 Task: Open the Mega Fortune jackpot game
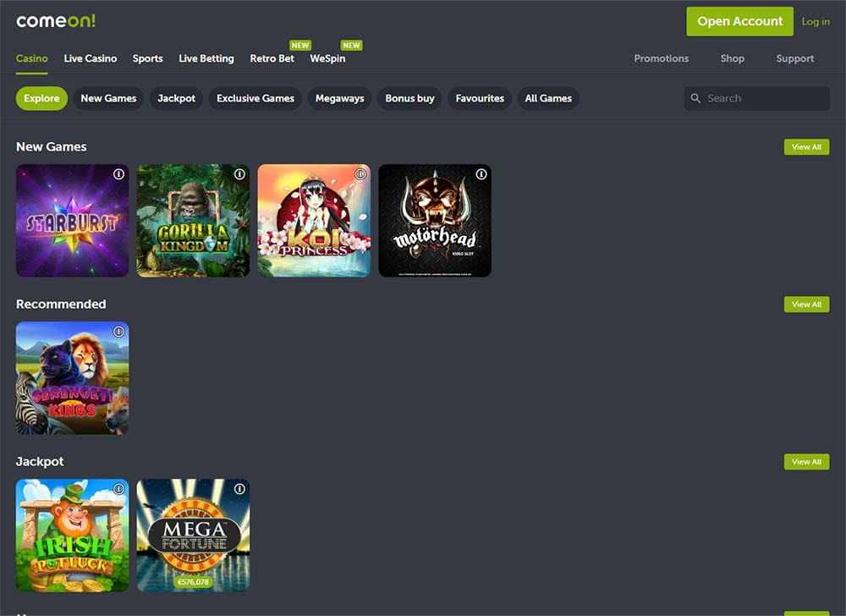(193, 536)
